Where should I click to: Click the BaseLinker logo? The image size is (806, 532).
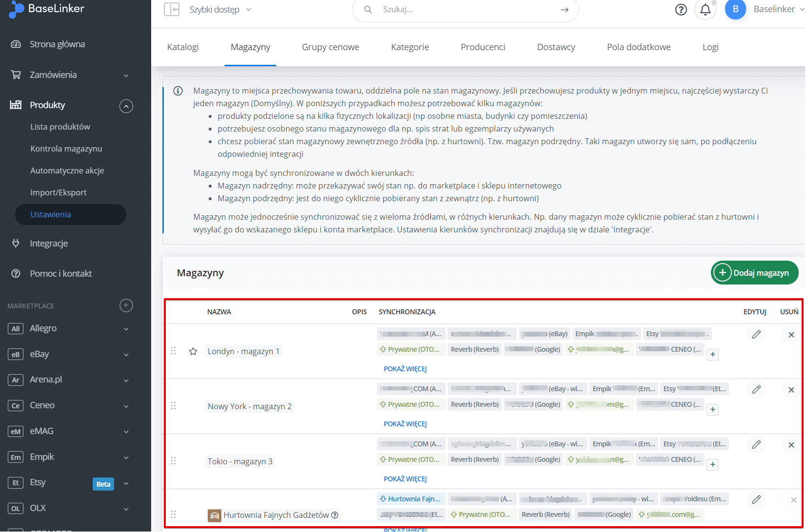pyautogui.click(x=46, y=9)
